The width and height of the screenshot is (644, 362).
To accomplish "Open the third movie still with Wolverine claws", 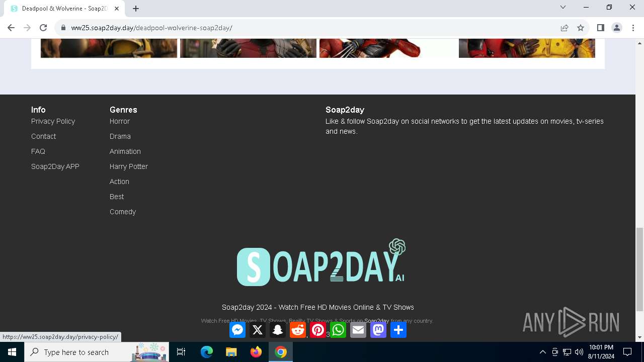I will tap(387, 48).
